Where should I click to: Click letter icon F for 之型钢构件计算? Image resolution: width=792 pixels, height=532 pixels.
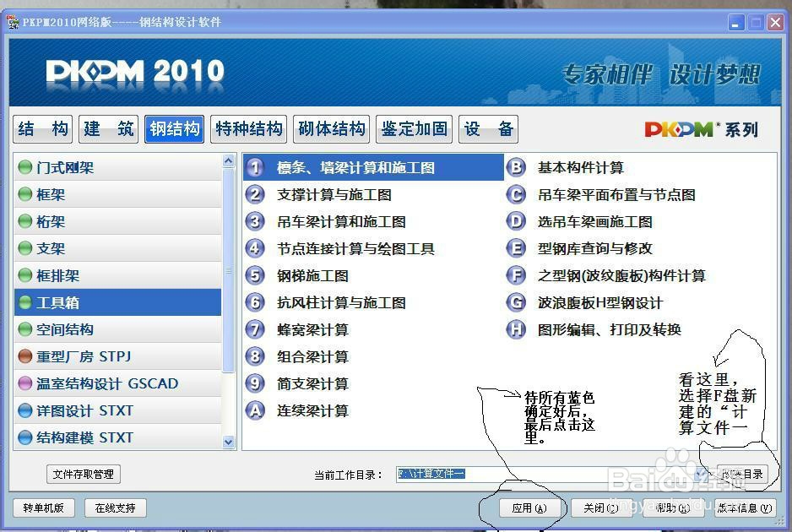tap(516, 275)
